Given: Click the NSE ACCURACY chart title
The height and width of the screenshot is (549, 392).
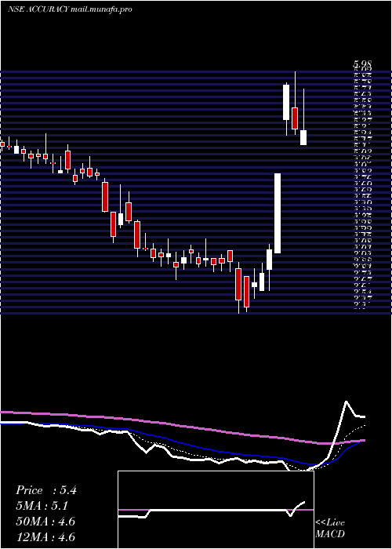Looking at the screenshot, I should [x=70, y=9].
